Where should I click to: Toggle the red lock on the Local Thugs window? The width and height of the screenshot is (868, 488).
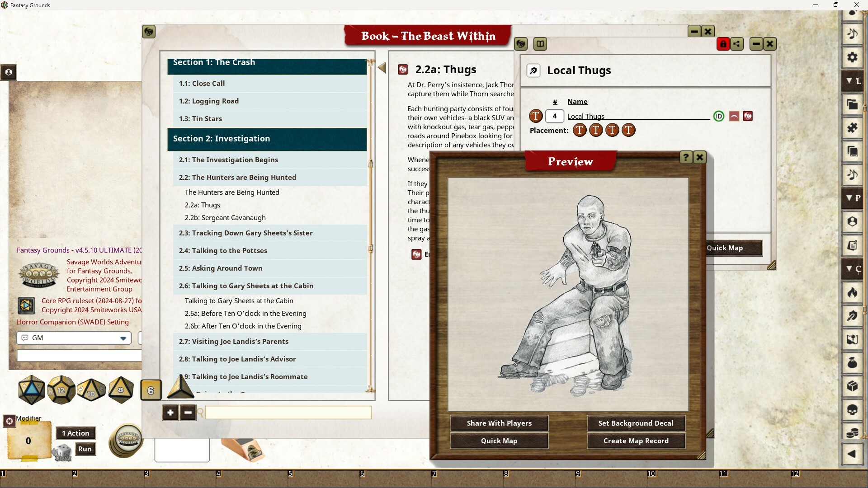(724, 44)
